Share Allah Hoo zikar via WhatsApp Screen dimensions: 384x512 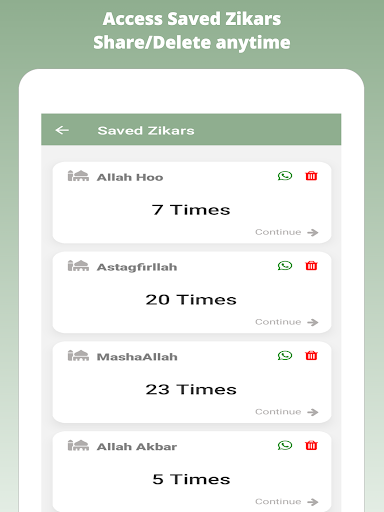[x=285, y=176]
